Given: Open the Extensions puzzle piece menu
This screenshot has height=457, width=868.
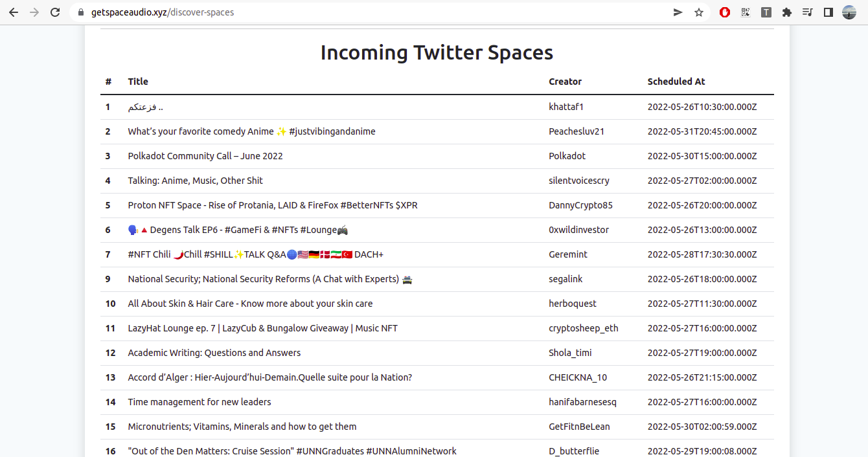Looking at the screenshot, I should [x=787, y=12].
